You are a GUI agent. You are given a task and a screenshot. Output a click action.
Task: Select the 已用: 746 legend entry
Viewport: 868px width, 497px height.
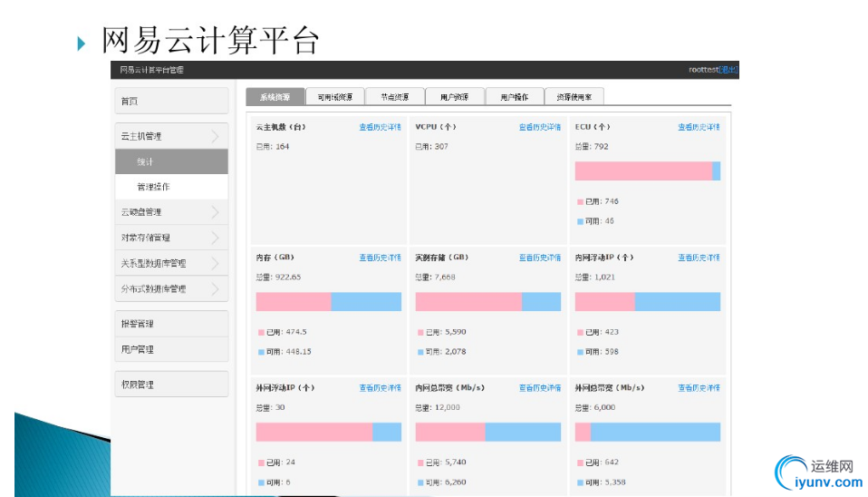coord(598,201)
